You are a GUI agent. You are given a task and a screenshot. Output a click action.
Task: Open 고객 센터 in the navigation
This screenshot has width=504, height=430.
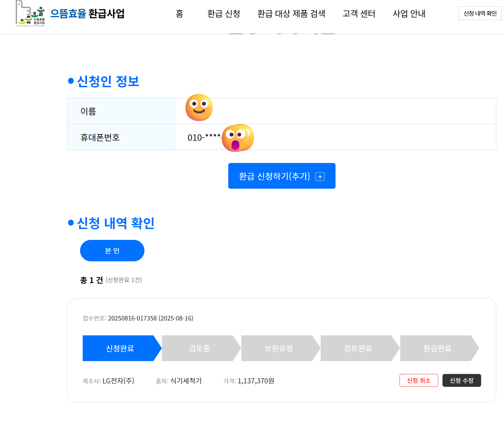pyautogui.click(x=359, y=13)
